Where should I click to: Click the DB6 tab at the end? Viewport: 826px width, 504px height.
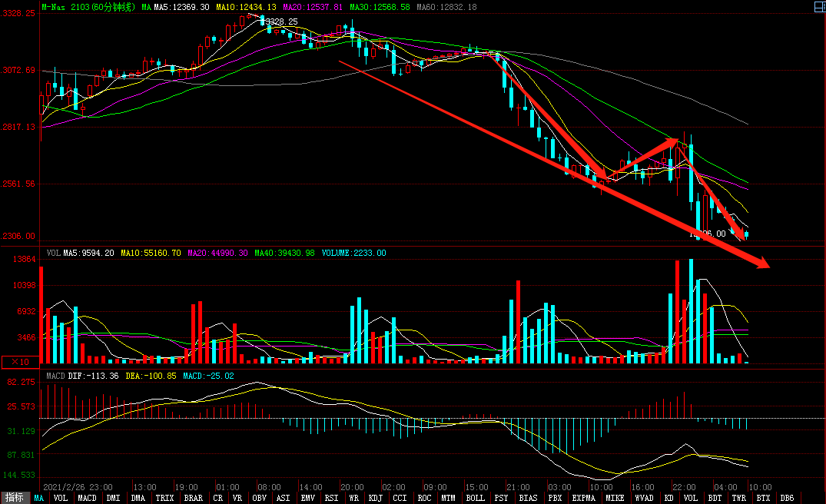787,499
